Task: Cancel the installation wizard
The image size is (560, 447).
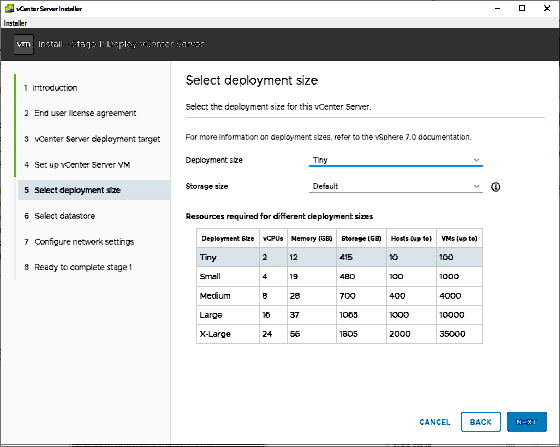Action: click(435, 422)
